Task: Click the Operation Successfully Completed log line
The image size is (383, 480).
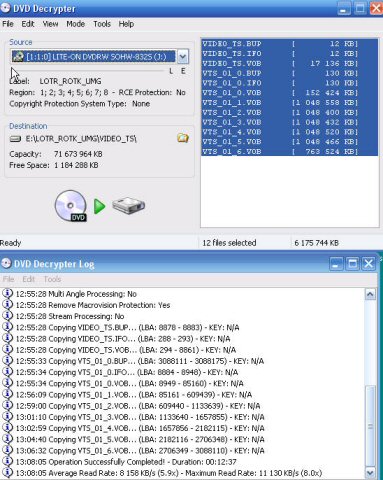Action: pos(126,462)
